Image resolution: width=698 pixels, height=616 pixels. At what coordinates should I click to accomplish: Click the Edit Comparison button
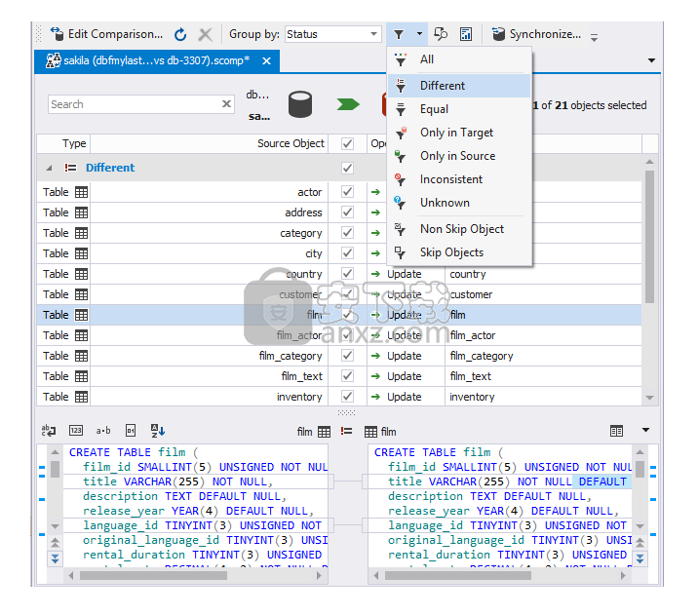click(x=106, y=34)
